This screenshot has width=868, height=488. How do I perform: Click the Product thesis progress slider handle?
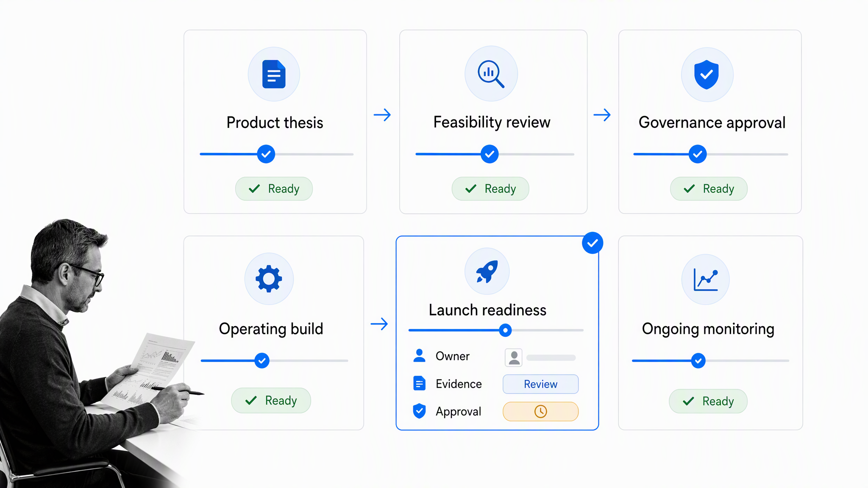(266, 154)
